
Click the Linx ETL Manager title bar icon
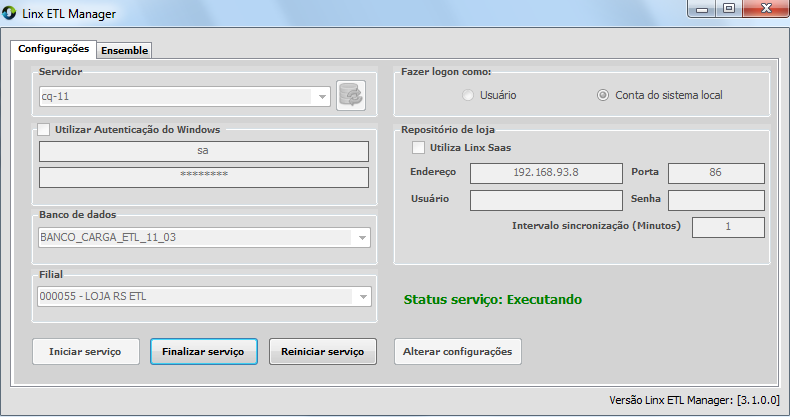click(x=9, y=13)
